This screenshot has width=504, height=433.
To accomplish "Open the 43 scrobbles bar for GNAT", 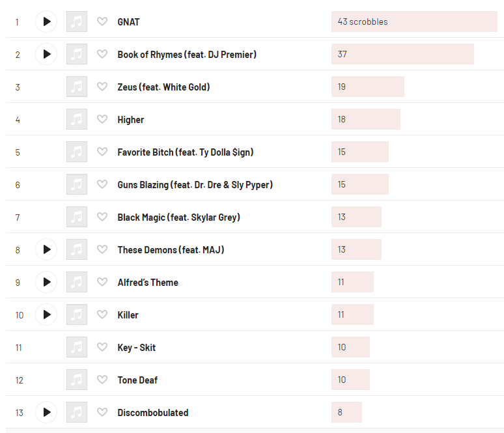I will click(x=414, y=21).
